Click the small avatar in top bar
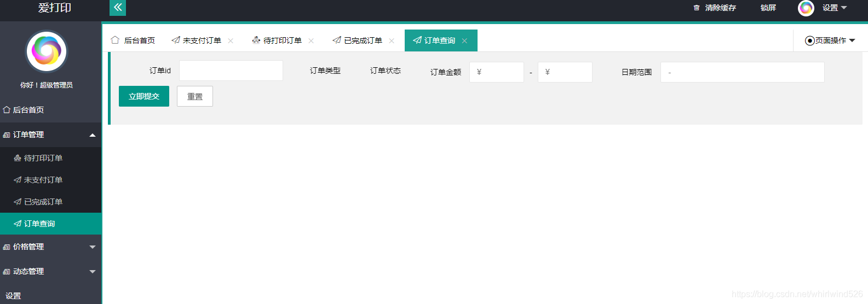 pyautogui.click(x=806, y=8)
